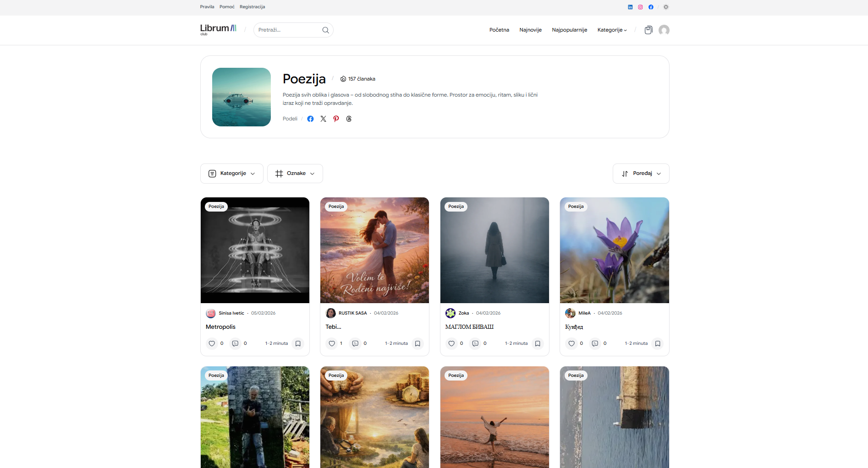Click the search magnifier icon
Viewport: 868px width, 468px height.
click(325, 30)
